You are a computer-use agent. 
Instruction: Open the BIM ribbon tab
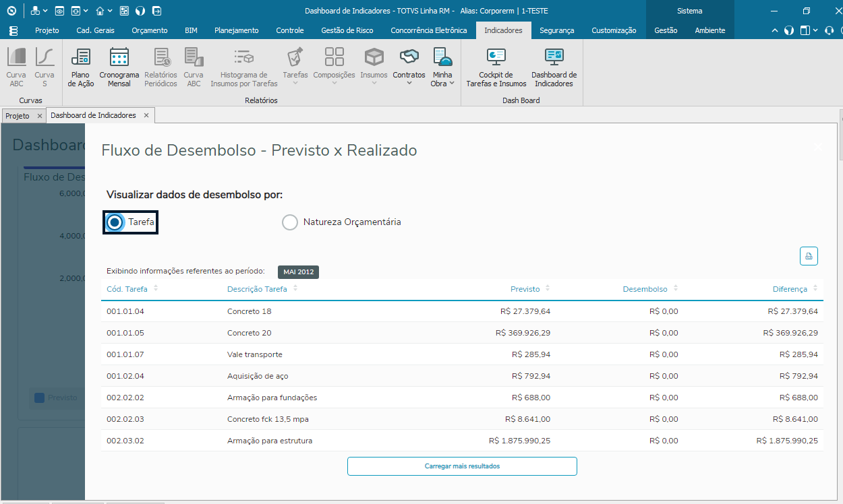(x=191, y=30)
